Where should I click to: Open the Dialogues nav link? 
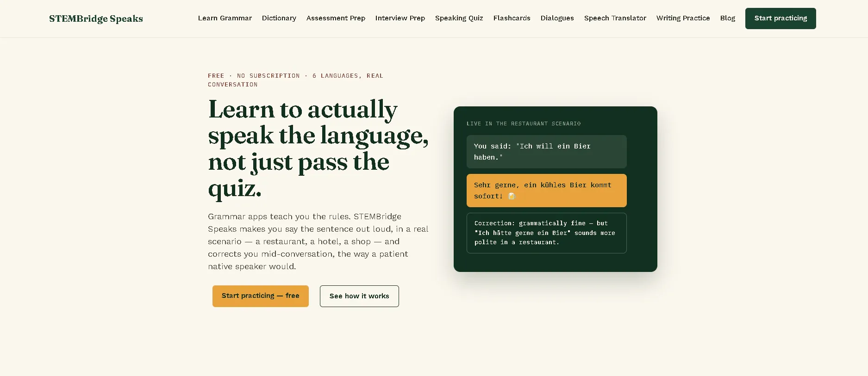click(x=557, y=18)
